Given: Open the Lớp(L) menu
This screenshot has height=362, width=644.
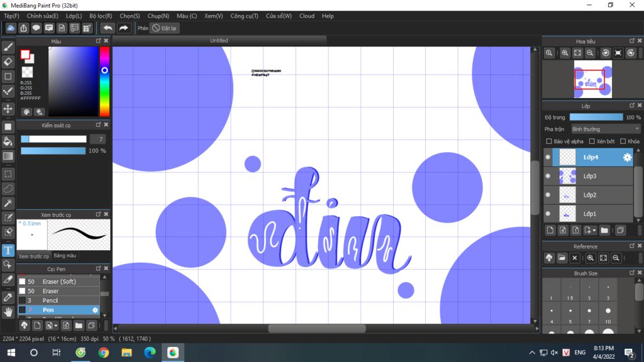Looking at the screenshot, I should click(x=74, y=16).
